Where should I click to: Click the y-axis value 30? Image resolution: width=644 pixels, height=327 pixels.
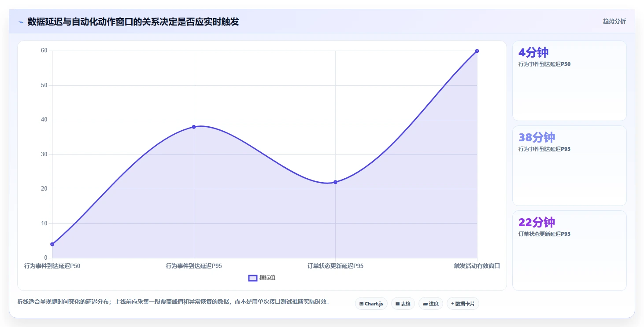click(x=44, y=154)
